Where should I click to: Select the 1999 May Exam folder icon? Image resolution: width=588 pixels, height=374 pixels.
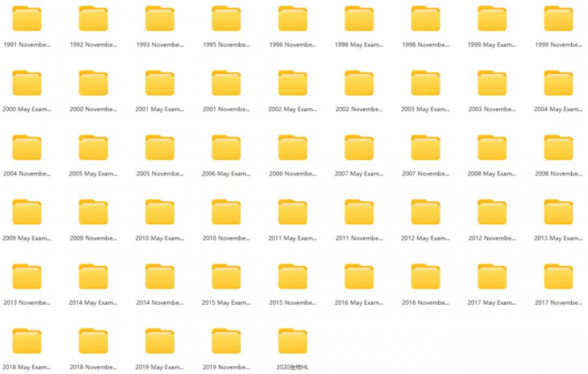click(492, 18)
